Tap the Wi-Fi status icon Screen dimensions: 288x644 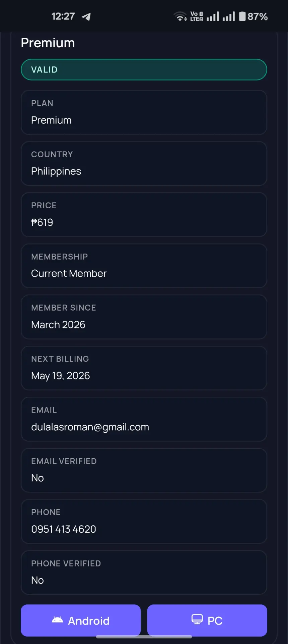click(x=180, y=16)
